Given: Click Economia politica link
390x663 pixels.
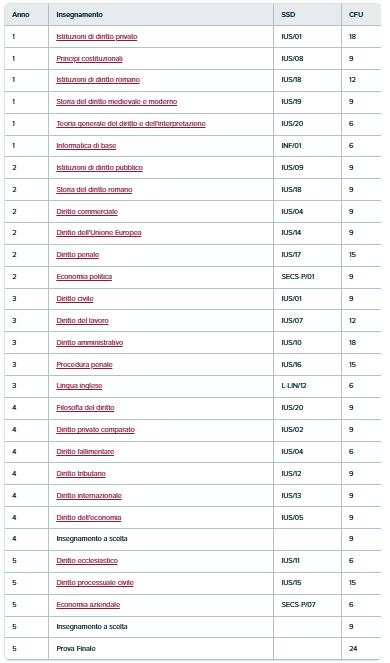Looking at the screenshot, I should [84, 277].
